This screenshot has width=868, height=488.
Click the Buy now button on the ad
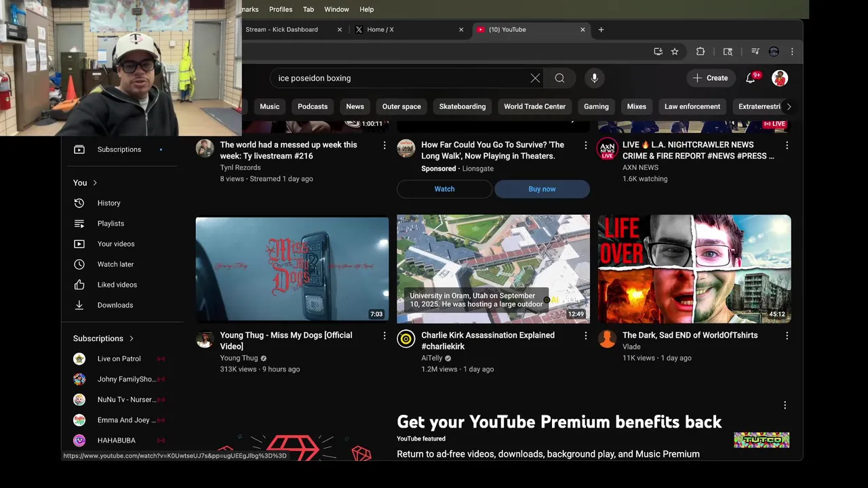click(542, 189)
